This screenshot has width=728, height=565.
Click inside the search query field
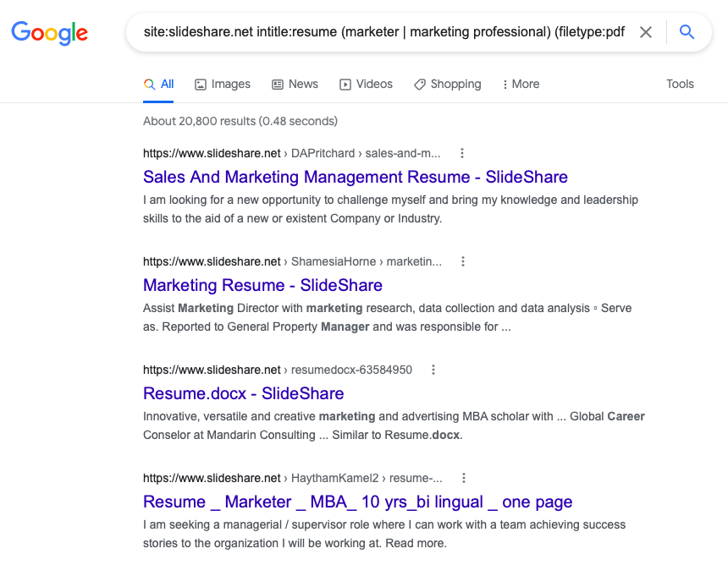coord(381,32)
